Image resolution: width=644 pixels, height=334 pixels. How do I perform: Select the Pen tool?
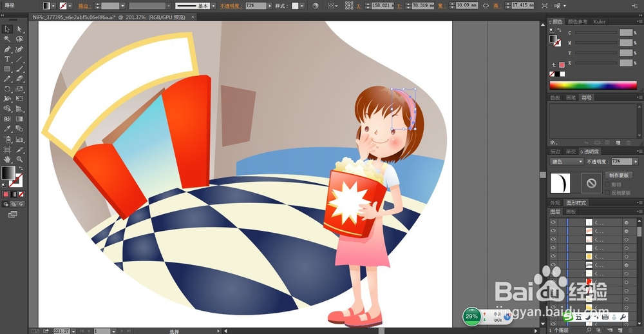pos(7,50)
